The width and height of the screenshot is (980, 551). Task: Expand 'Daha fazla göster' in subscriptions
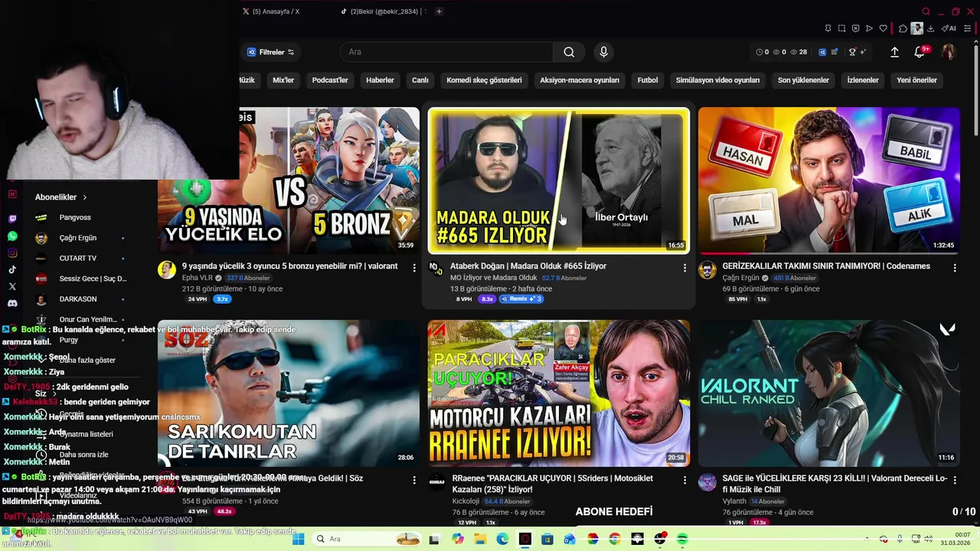tap(87, 360)
